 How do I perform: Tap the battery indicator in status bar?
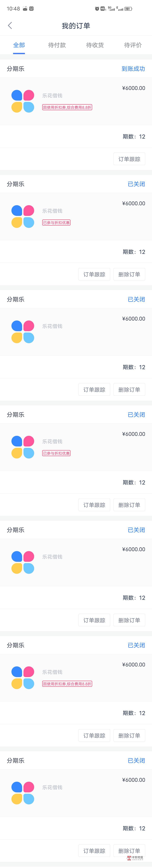coord(128,9)
